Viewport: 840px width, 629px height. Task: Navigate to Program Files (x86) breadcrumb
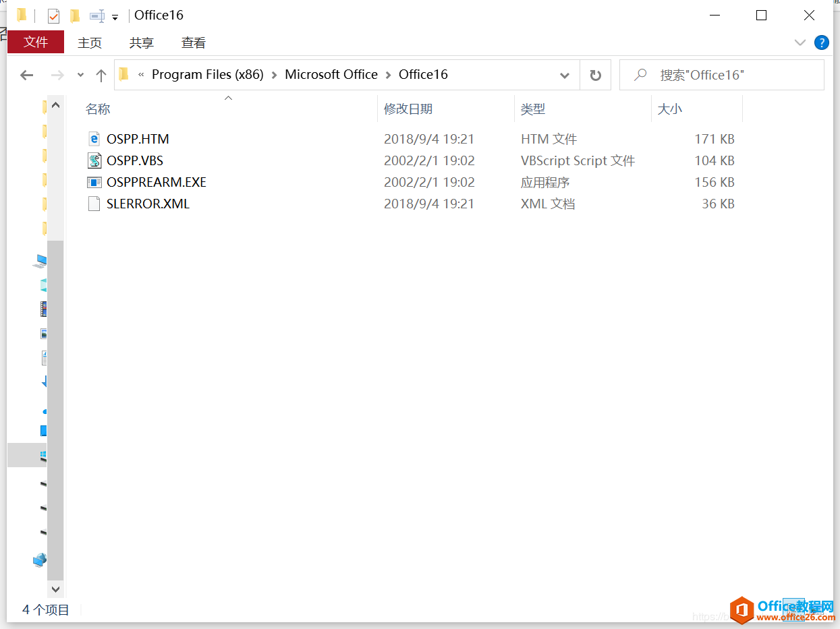click(207, 75)
